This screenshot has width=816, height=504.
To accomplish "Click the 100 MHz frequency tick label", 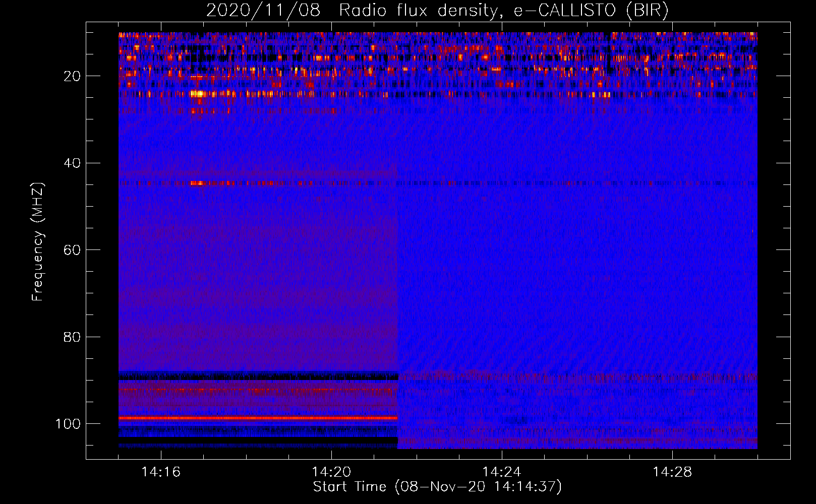I will [x=68, y=424].
